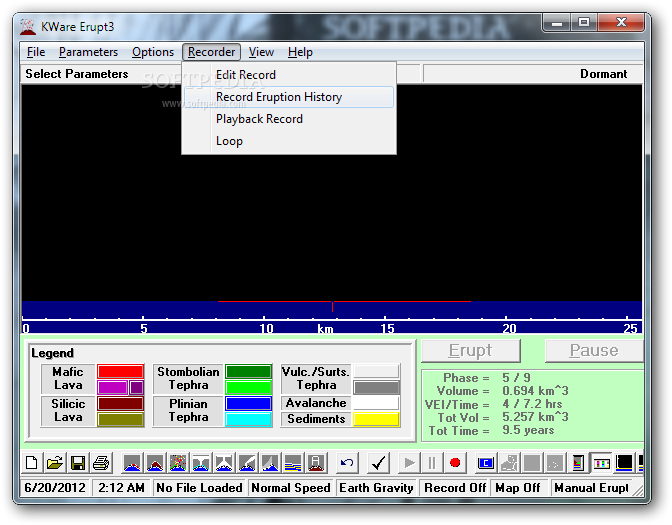672x525 pixels.
Task: Click the greyed-out figure icon beside blue C
Action: point(509,463)
